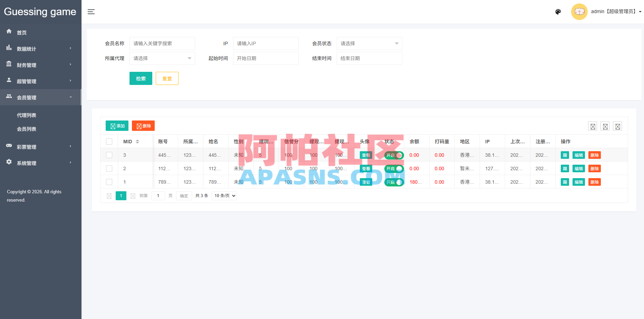
Task: Click the Guessing game logo title
Action: coord(40,12)
